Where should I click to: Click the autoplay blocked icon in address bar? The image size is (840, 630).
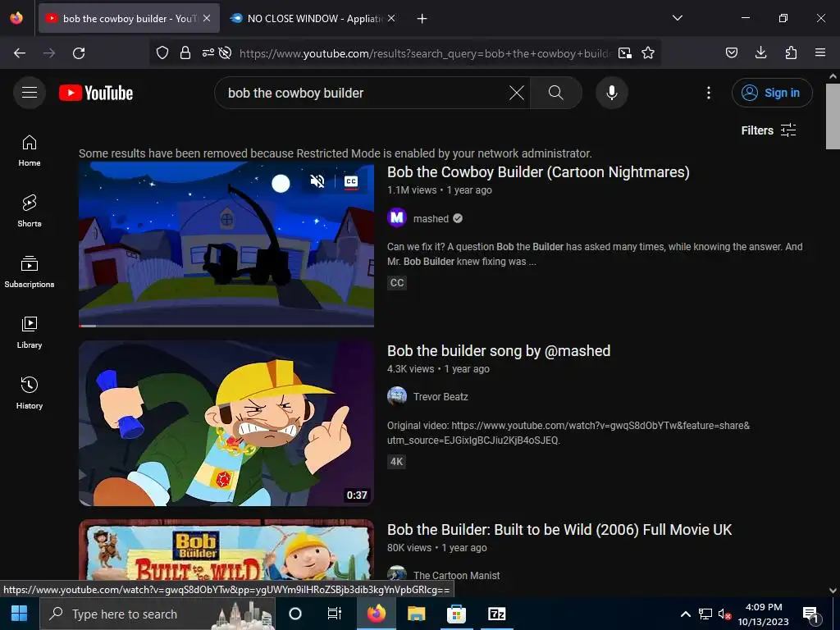click(226, 53)
